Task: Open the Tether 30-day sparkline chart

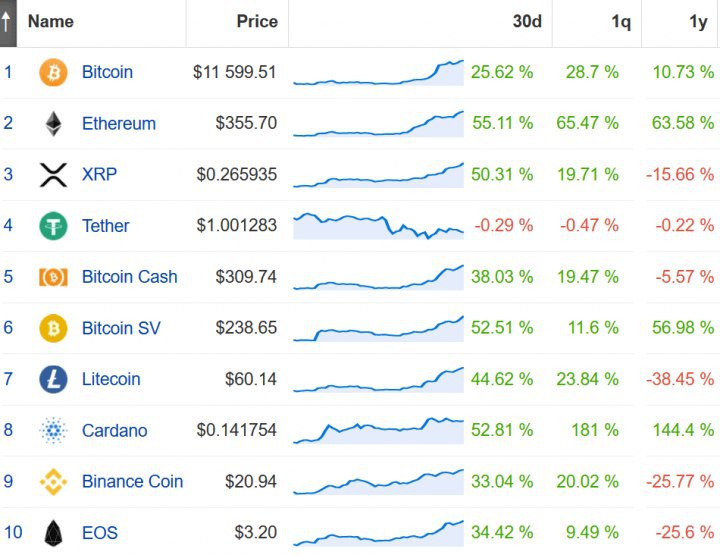Action: point(378,226)
